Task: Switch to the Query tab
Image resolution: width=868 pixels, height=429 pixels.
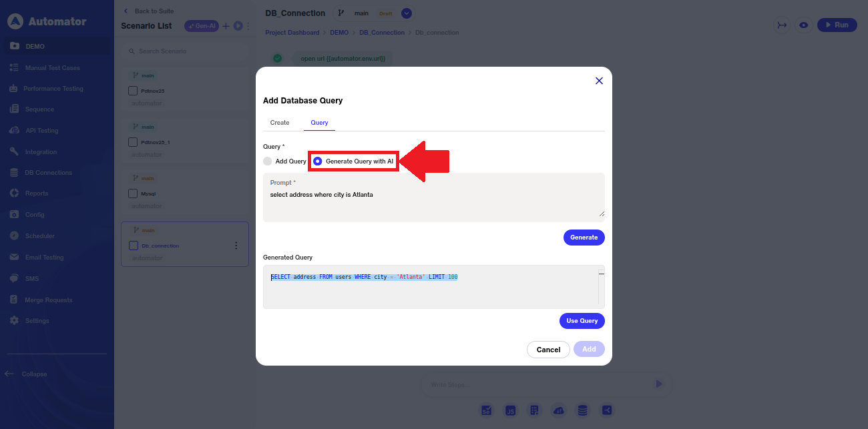Action: click(319, 123)
